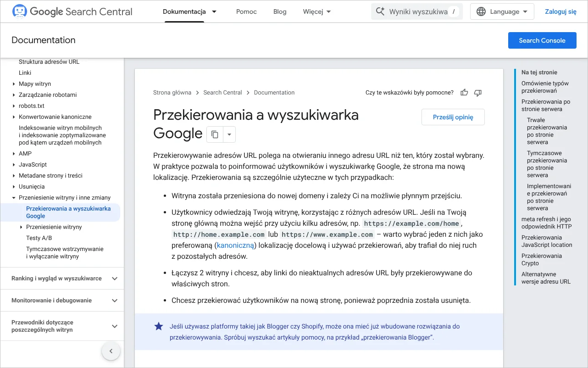Open Tymczasowe wstrzymywanie i wyłączanie witryny
Viewport: 588px width, 368px height.
click(x=65, y=253)
